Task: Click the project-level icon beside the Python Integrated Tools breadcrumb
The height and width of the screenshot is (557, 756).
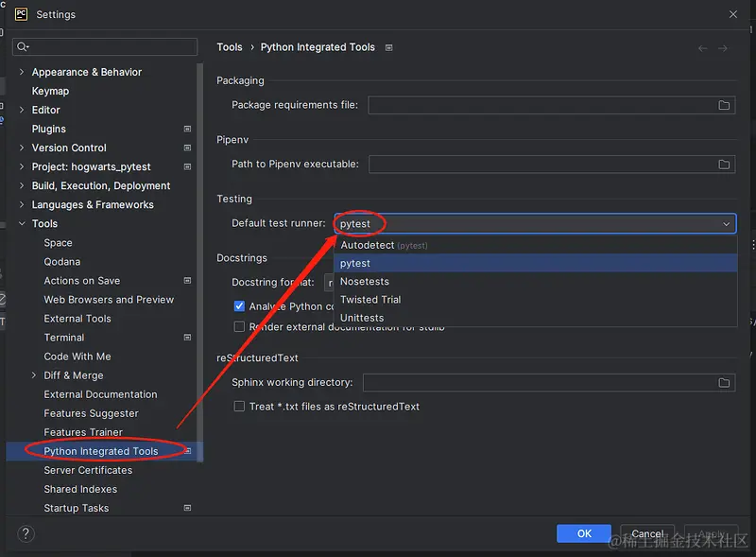Action: click(x=389, y=48)
